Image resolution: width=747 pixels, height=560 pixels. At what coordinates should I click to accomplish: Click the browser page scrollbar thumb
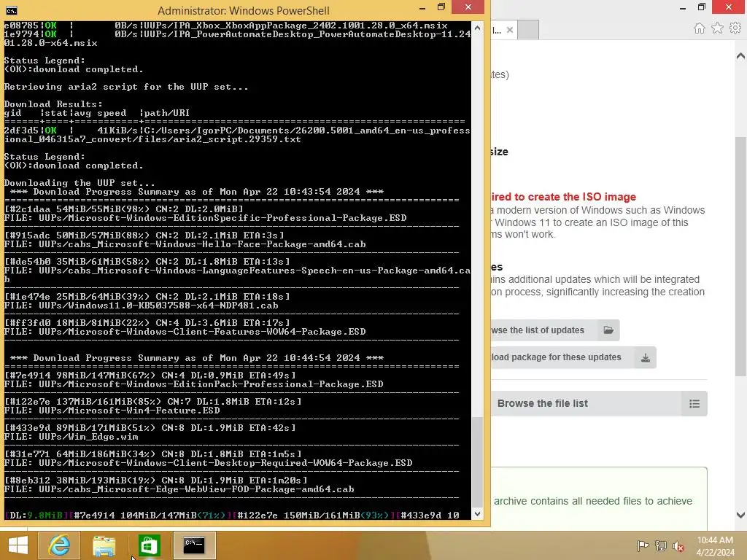[740, 255]
